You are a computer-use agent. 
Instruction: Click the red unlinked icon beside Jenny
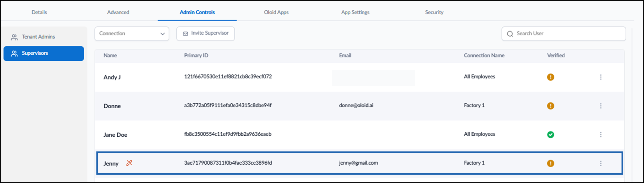click(129, 163)
